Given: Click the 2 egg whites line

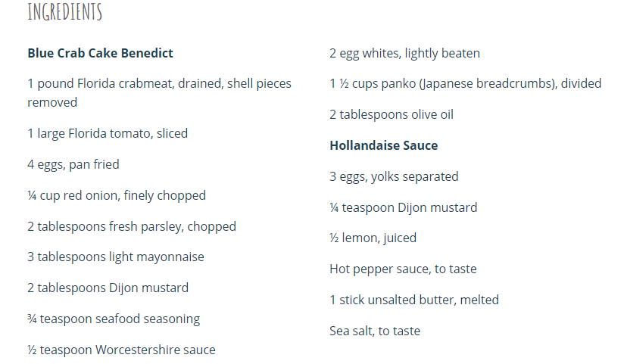Looking at the screenshot, I should 404,53.
